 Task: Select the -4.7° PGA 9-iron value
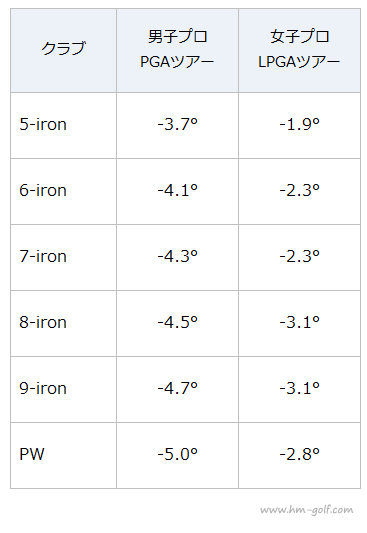(177, 388)
